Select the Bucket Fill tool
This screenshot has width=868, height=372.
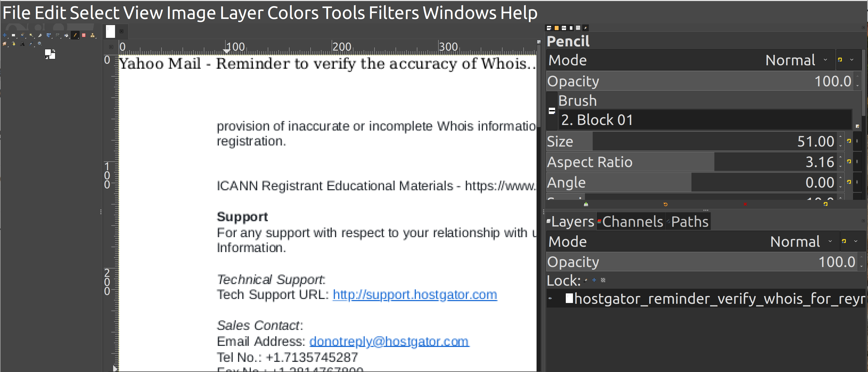click(x=66, y=35)
